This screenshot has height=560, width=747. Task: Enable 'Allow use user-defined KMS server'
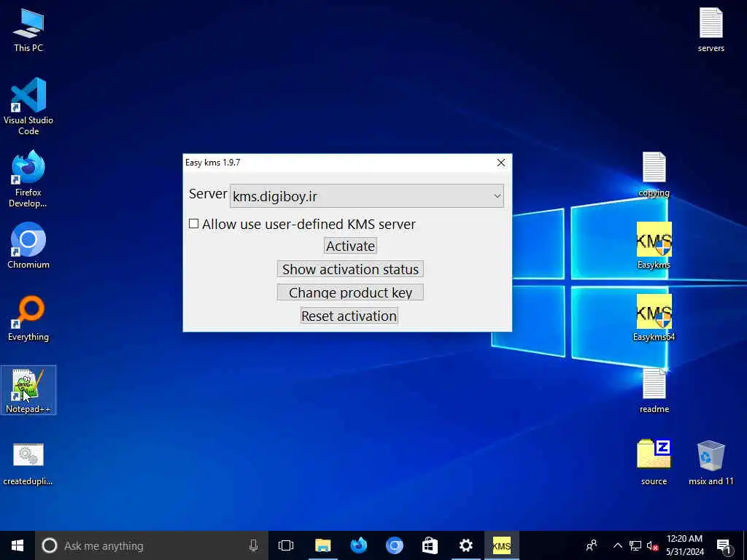193,224
